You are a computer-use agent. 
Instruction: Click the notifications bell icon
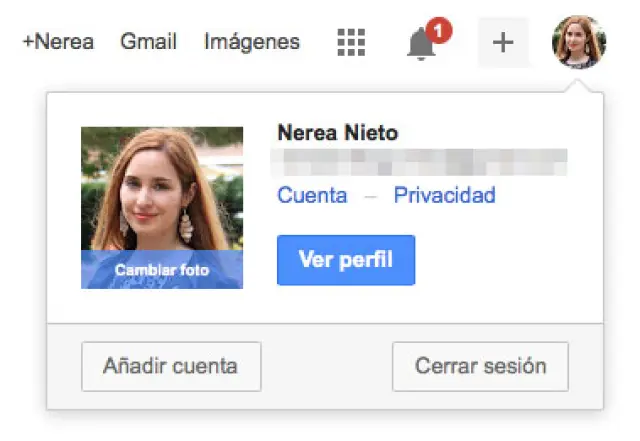click(422, 44)
